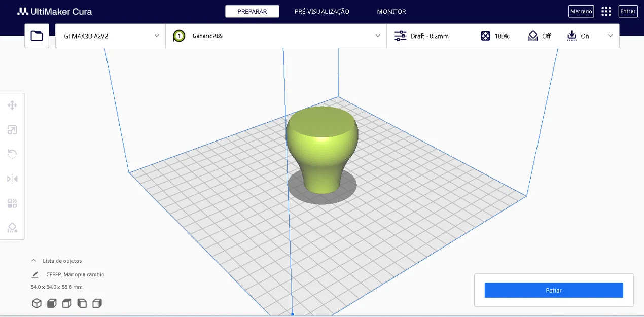Select the Support Blocker tool
Image resolution: width=644 pixels, height=317 pixels.
click(12, 228)
